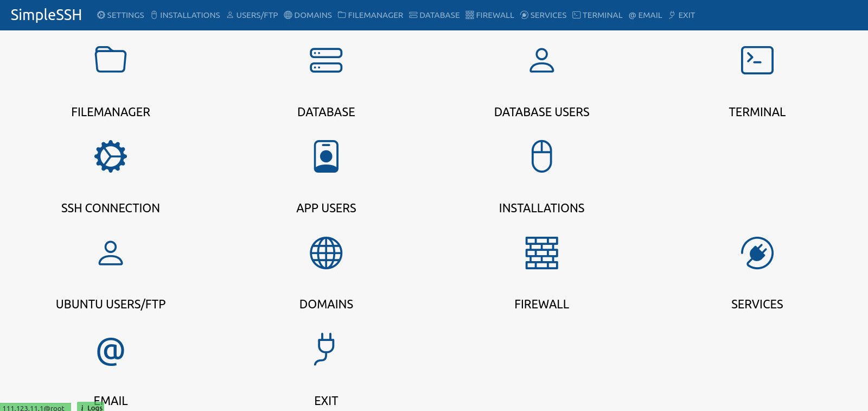Click the UBUNTU USERS/FTP tile label
The image size is (868, 411).
click(111, 304)
